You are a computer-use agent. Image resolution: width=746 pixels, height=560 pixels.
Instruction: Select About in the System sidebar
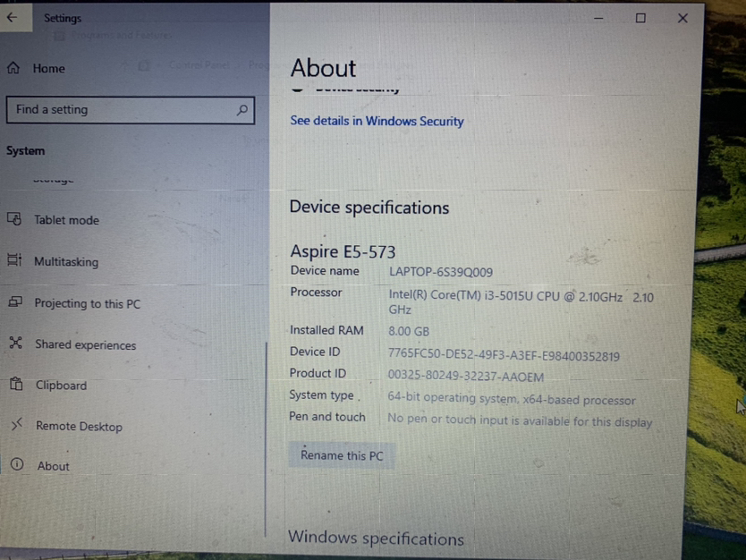53,466
